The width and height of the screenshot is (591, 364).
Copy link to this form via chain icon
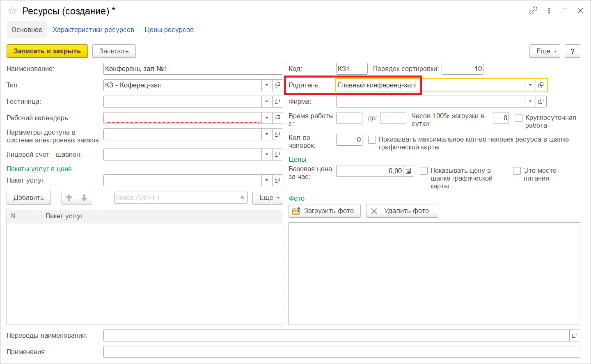pyautogui.click(x=533, y=11)
